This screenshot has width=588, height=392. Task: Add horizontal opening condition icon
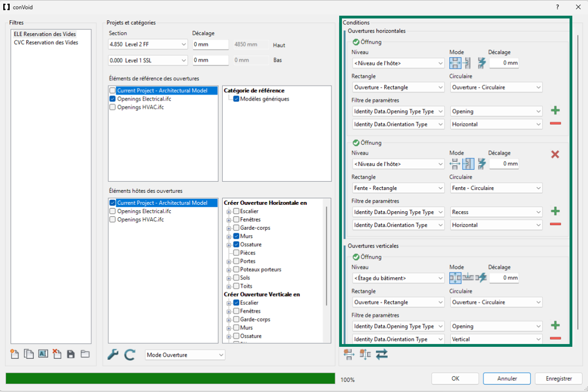click(349, 354)
